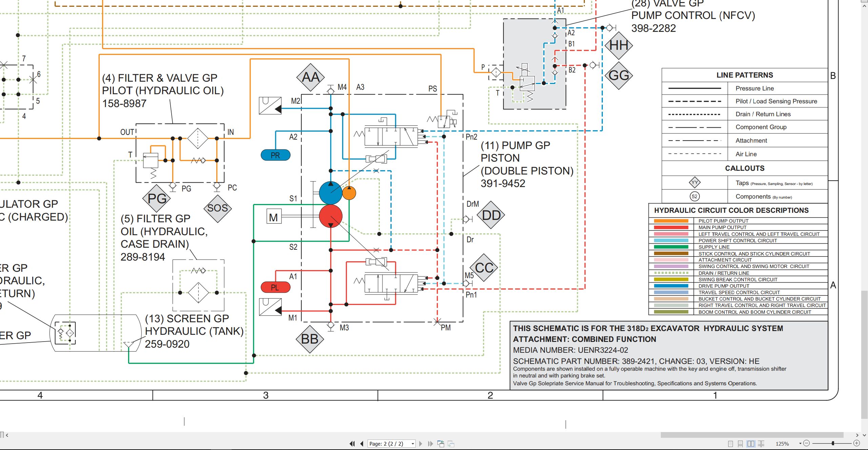
Task: Click the orange Pilot Pump Output swatch
Action: (671, 221)
